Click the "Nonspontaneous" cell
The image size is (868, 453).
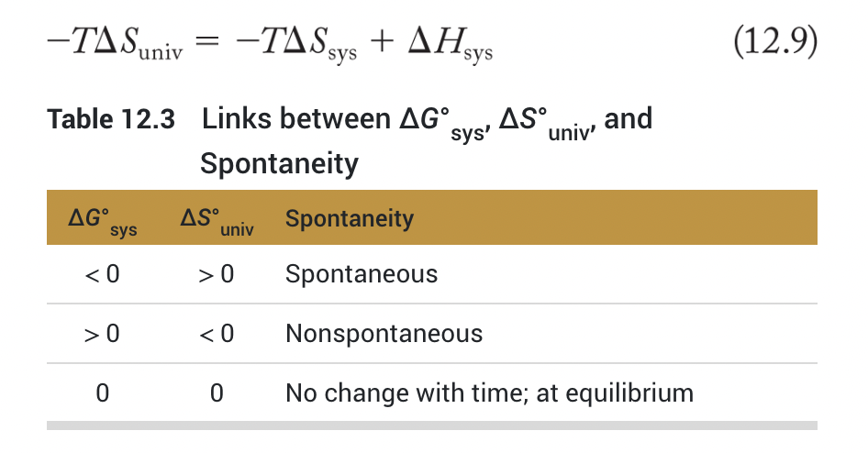tap(384, 333)
